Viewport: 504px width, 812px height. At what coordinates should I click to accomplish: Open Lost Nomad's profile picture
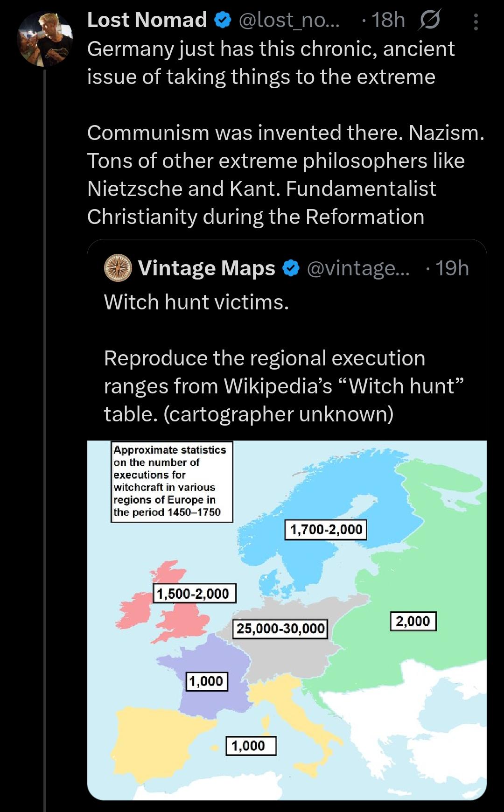pyautogui.click(x=45, y=39)
